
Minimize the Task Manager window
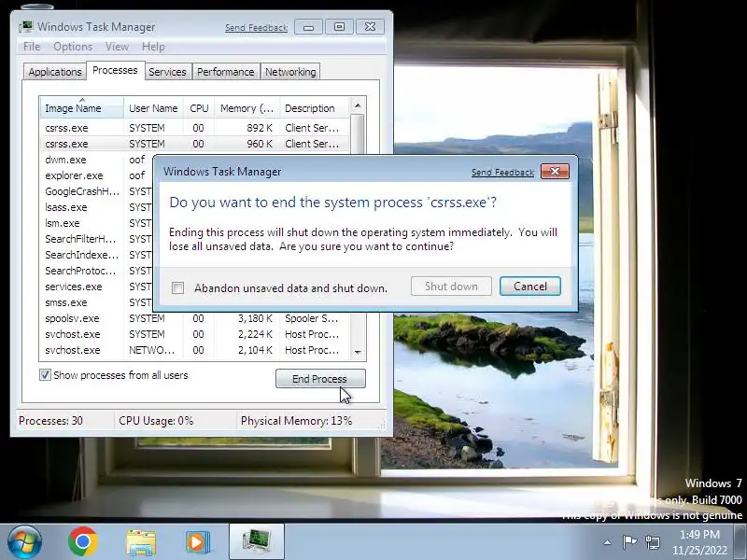point(309,27)
